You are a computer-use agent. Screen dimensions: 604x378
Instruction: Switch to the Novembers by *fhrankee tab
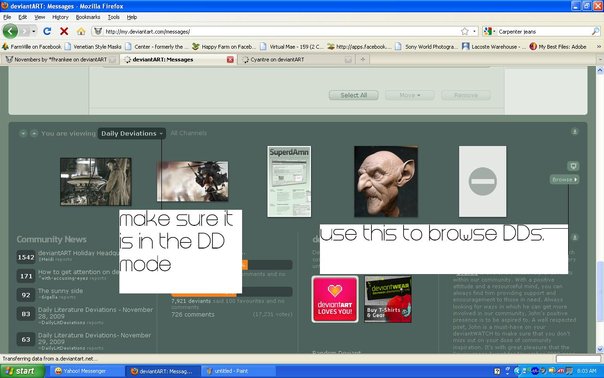coord(60,59)
